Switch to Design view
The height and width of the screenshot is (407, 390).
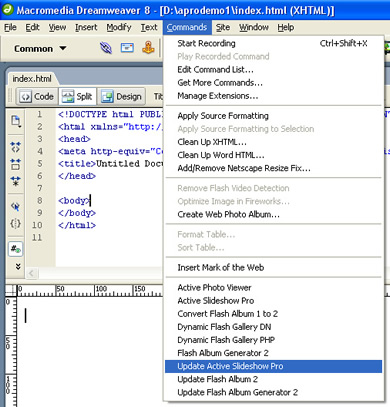[x=121, y=96]
